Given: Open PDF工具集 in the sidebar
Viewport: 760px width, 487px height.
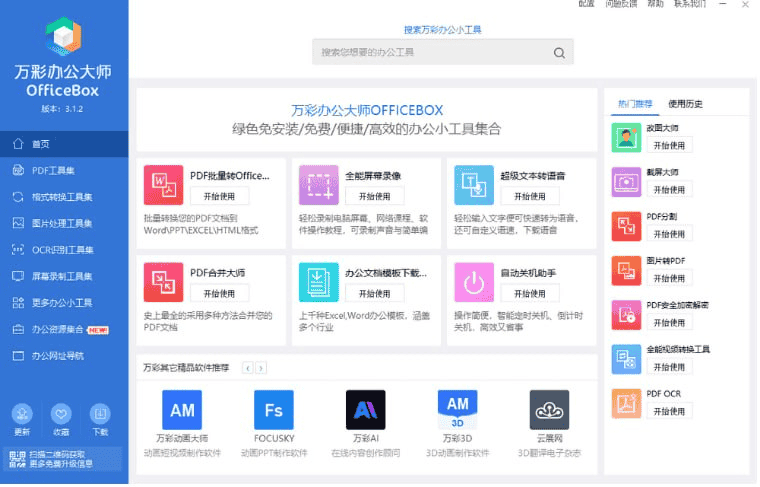Looking at the screenshot, I should (64, 171).
